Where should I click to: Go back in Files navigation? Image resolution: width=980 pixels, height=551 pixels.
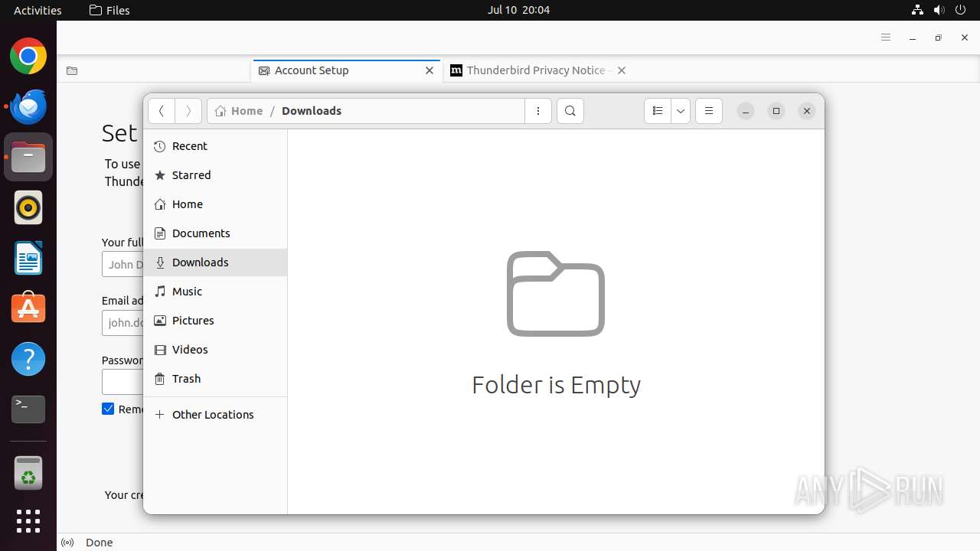point(162,111)
